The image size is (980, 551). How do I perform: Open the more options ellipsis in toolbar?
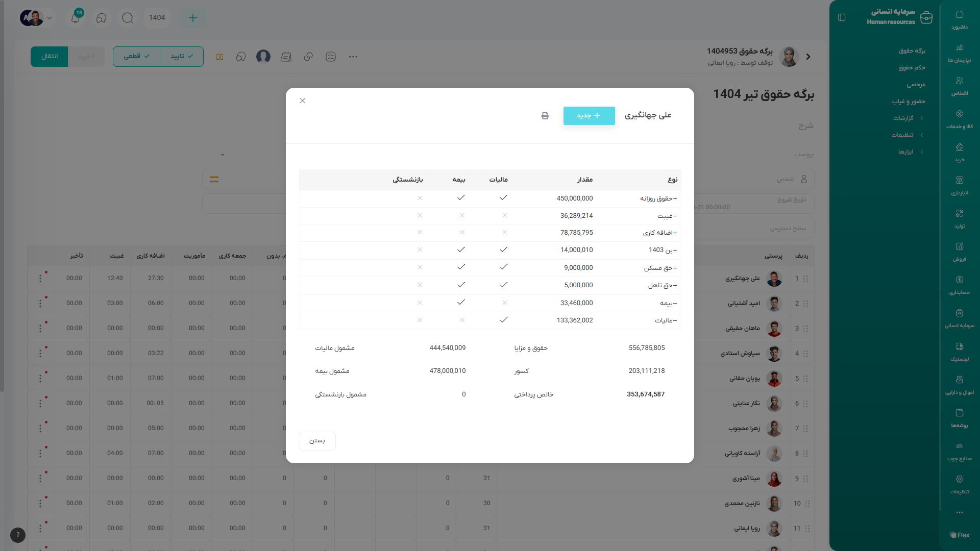pyautogui.click(x=353, y=57)
